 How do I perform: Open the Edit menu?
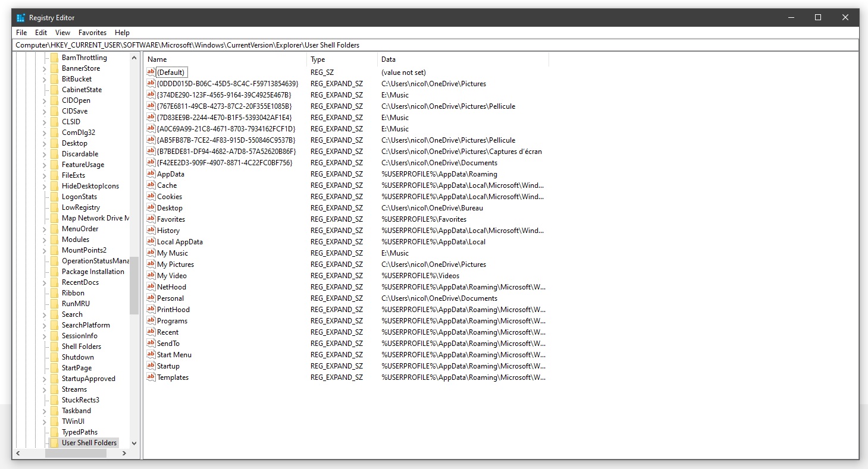coord(41,33)
